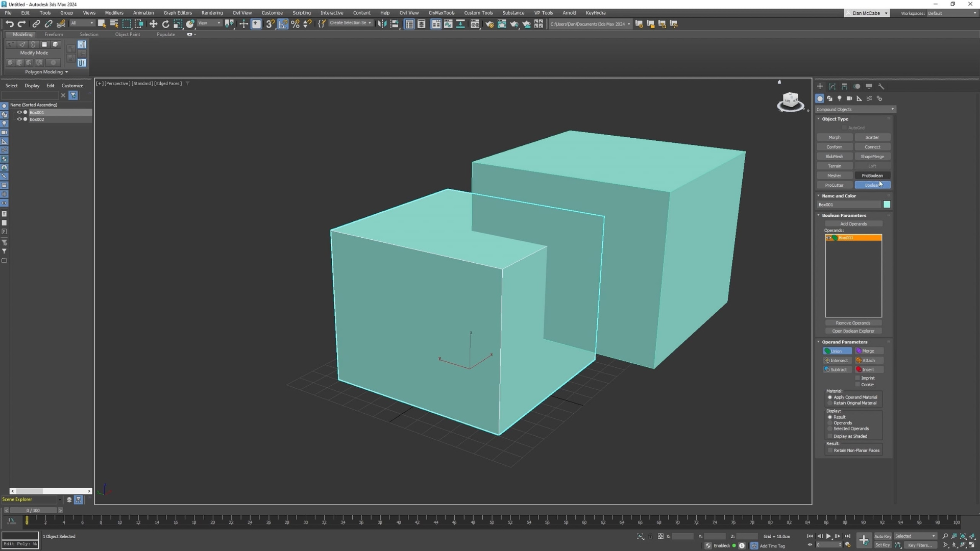This screenshot has height=551, width=980.
Task: Open the Compound Objects category dropdown
Action: click(855, 109)
